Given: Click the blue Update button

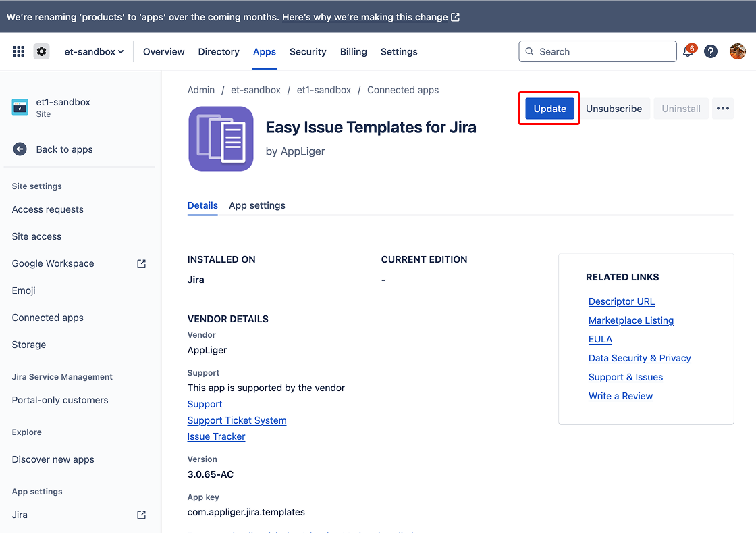Looking at the screenshot, I should point(549,109).
